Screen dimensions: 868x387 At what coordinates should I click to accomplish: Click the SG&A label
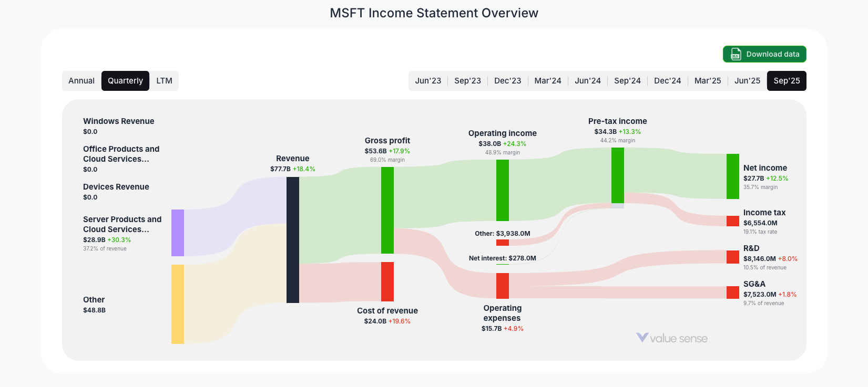754,284
